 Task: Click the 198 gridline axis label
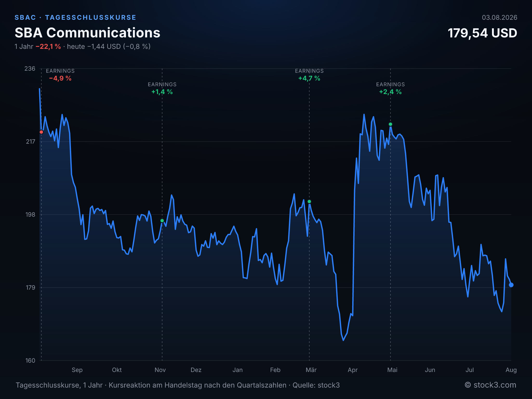30,215
